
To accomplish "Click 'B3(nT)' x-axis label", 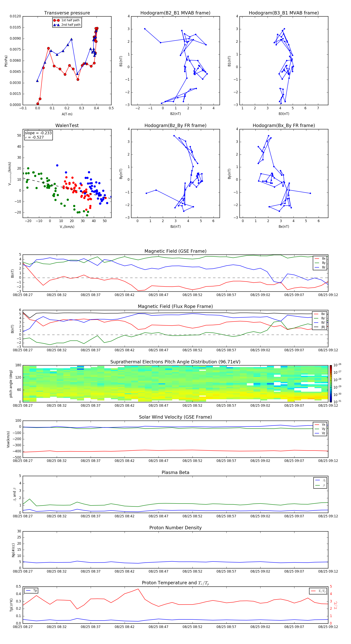I will click(284, 114).
